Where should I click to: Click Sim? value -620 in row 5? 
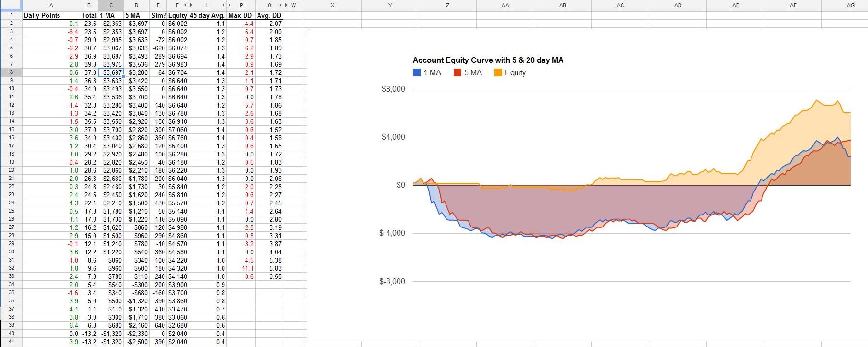159,48
